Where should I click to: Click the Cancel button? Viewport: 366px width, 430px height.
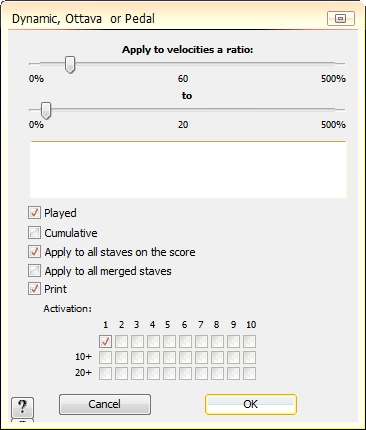(105, 404)
